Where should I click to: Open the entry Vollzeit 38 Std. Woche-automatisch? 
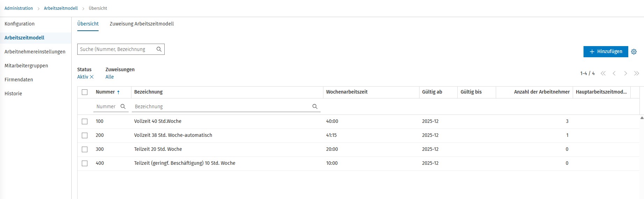pos(173,135)
